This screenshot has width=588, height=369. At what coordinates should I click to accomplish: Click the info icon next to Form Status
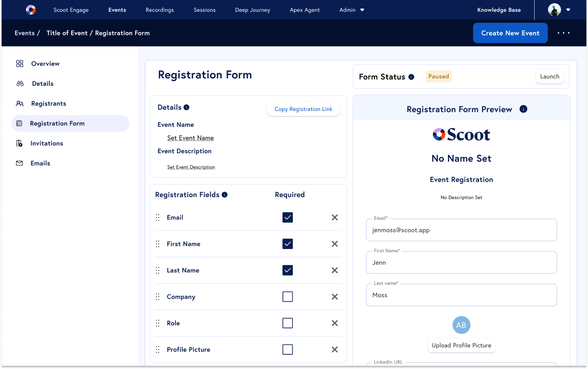(411, 77)
